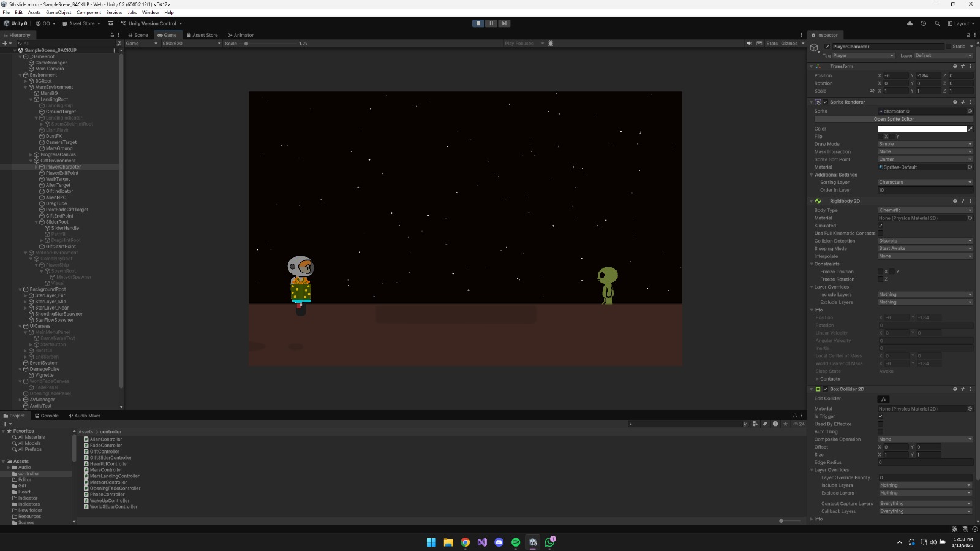Open Transform component help reference
Image resolution: width=980 pixels, height=551 pixels.
pyautogui.click(x=955, y=66)
